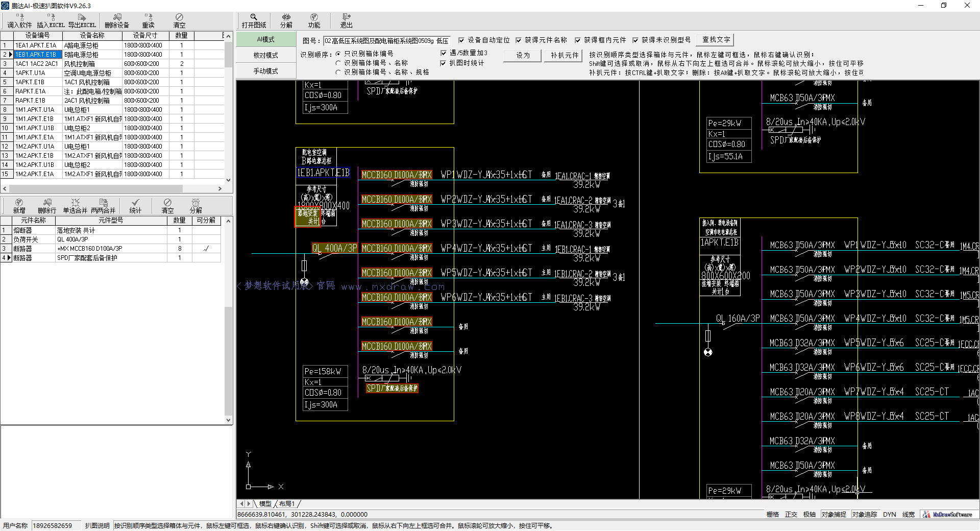Image resolution: width=980 pixels, height=531 pixels.
Task: Click the 可分解 checkmark cell in row 3
Action: pos(206,249)
